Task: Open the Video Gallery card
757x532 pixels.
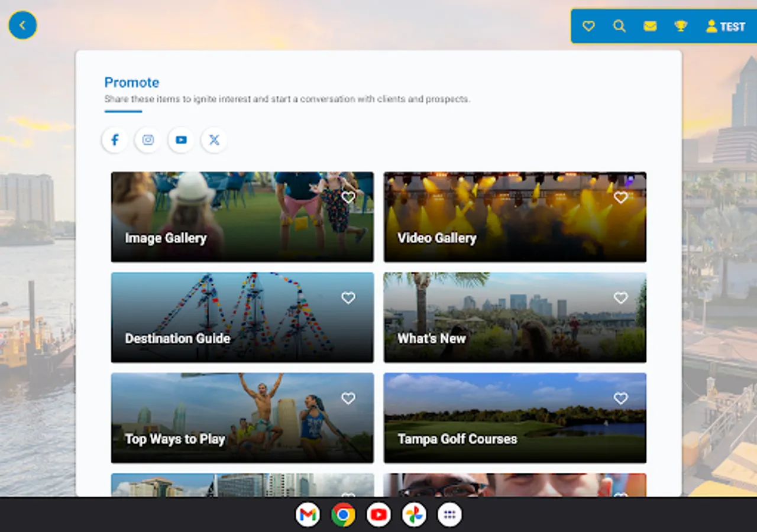Action: coord(515,217)
